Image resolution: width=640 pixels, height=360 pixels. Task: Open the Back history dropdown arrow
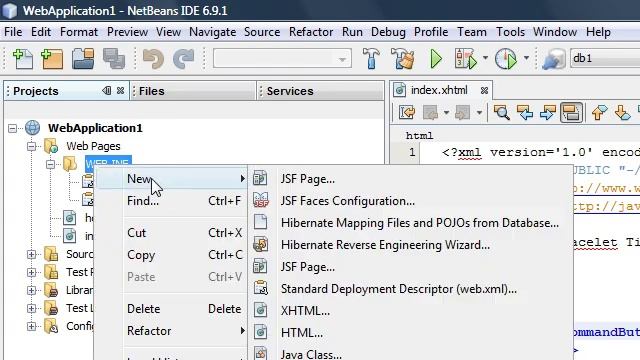coord(446,113)
